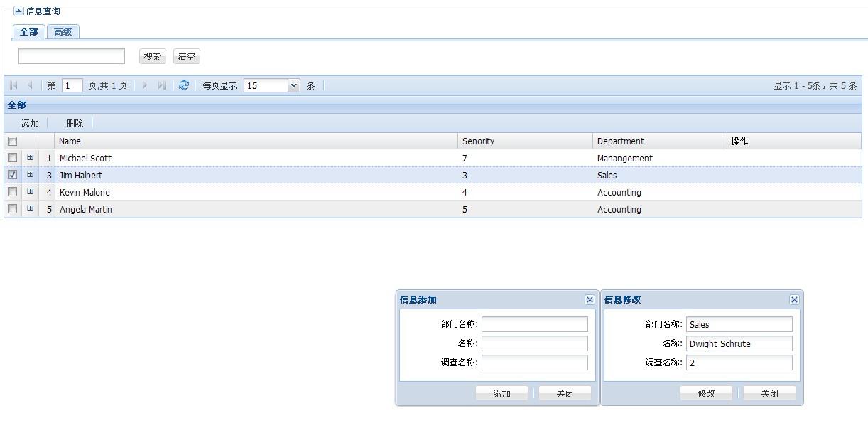The image size is (868, 428).
Task: Click 关闭 button in 信息添加 dialog
Action: click(x=565, y=393)
